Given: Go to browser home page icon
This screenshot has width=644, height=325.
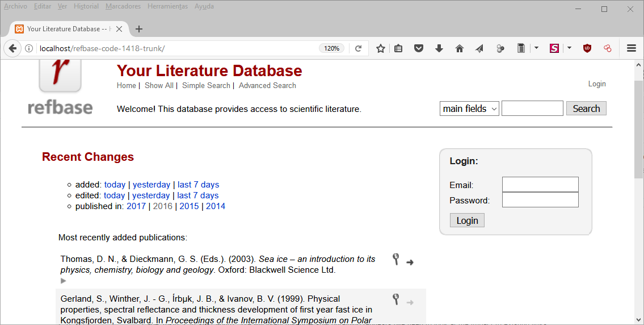Looking at the screenshot, I should pyautogui.click(x=460, y=48).
